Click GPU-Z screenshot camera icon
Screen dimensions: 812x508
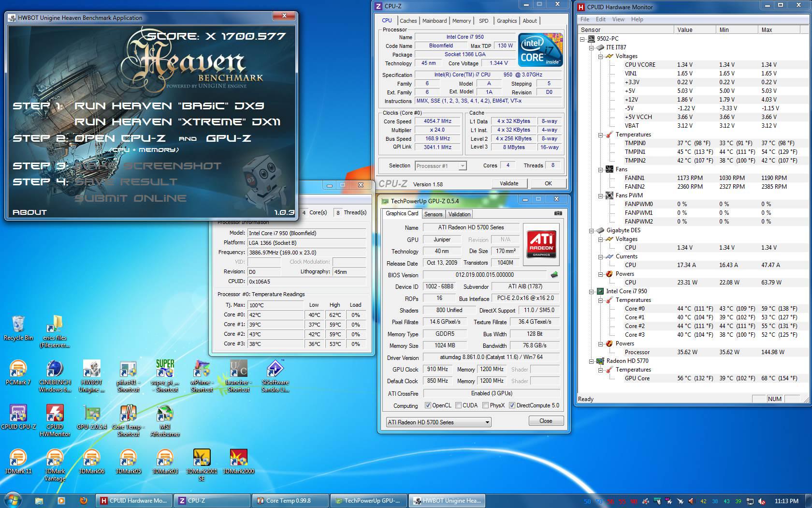tap(558, 213)
